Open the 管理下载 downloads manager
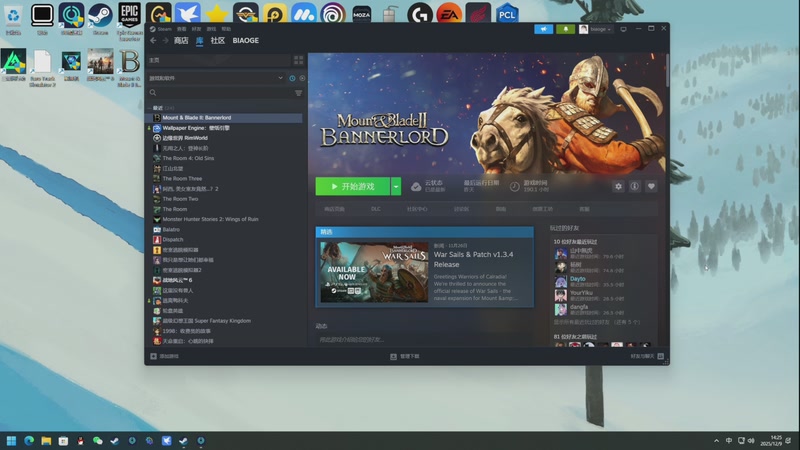Viewport: 800px width, 450px height. coord(405,356)
